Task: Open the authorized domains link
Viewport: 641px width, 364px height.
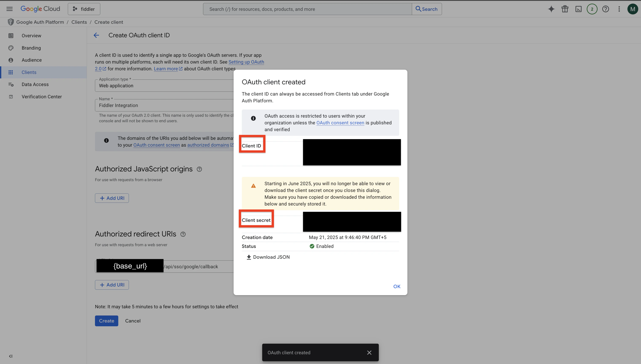Action: click(210, 145)
